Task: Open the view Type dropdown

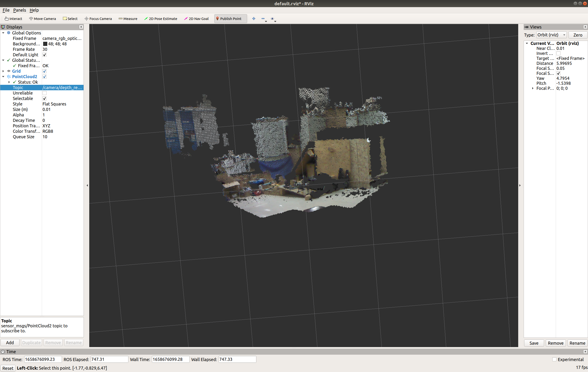Action: (x=551, y=35)
